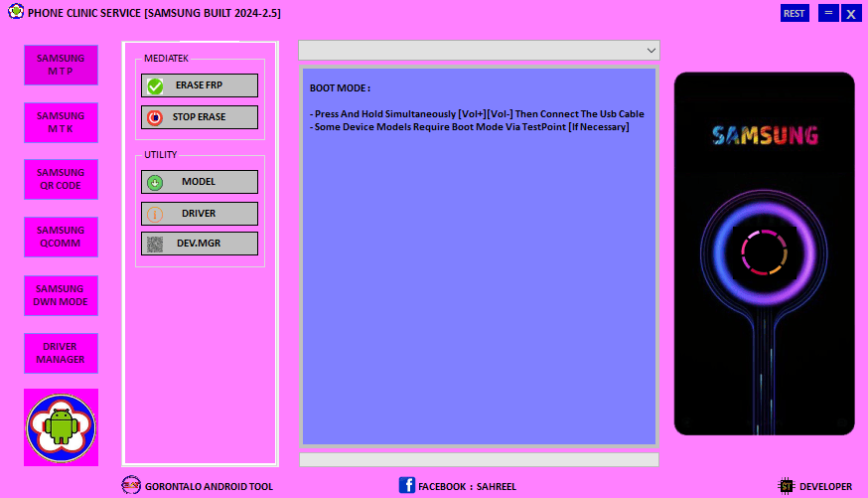Click the app logo in title bar
Viewport: 868px width, 498px height.
[x=16, y=11]
